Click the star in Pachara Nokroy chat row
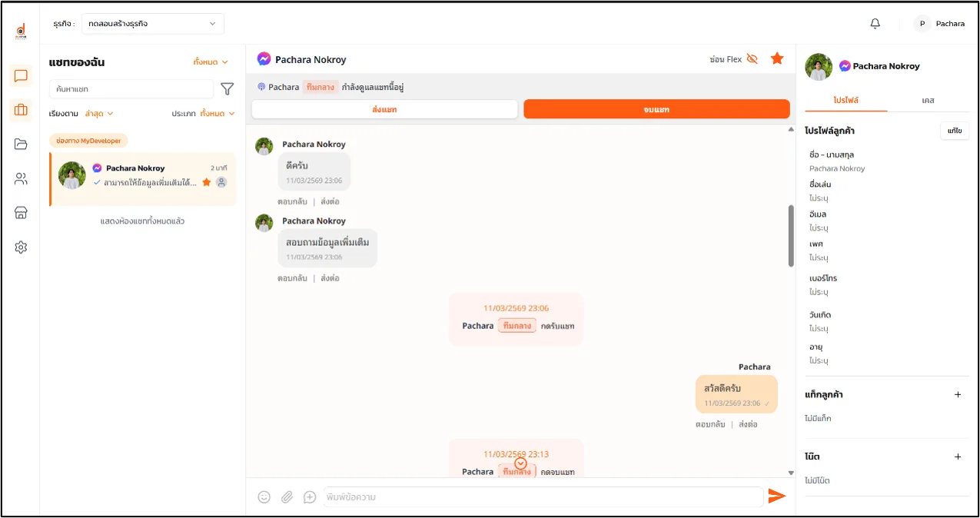980x518 pixels. coord(206,182)
